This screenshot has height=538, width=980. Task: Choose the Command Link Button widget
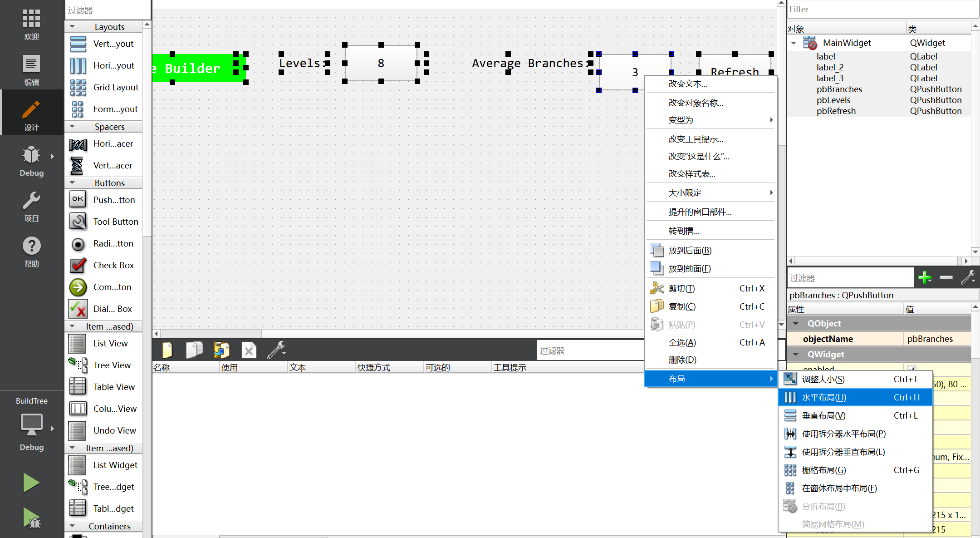point(104,287)
